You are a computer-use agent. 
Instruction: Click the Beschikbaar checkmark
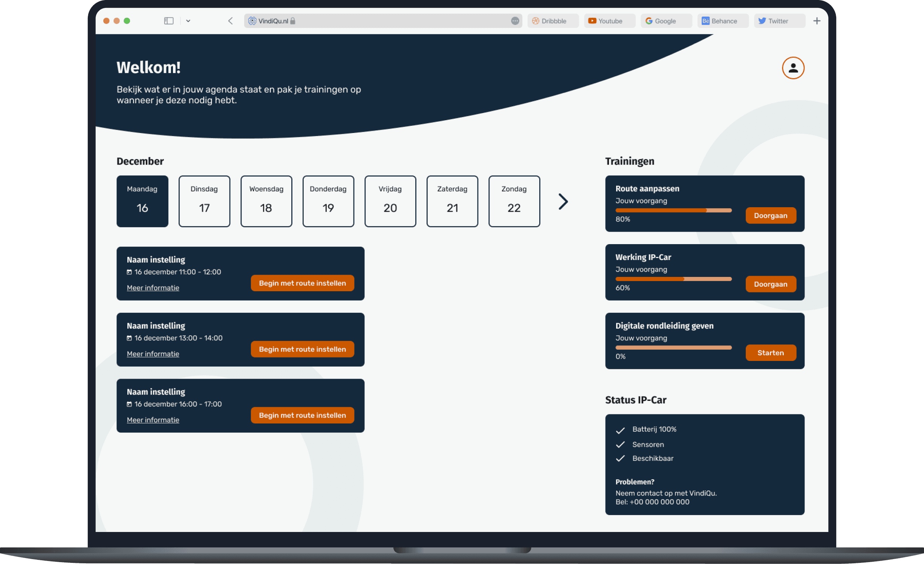[620, 459]
